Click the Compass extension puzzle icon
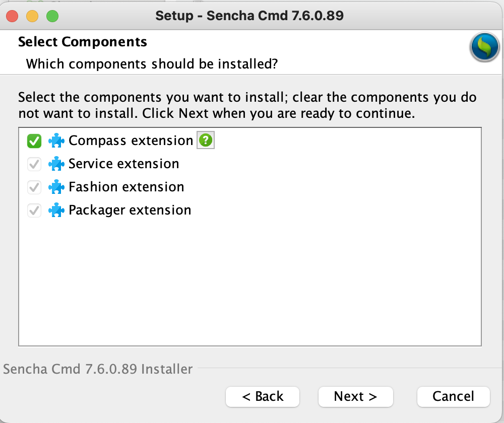504x423 pixels. click(56, 141)
